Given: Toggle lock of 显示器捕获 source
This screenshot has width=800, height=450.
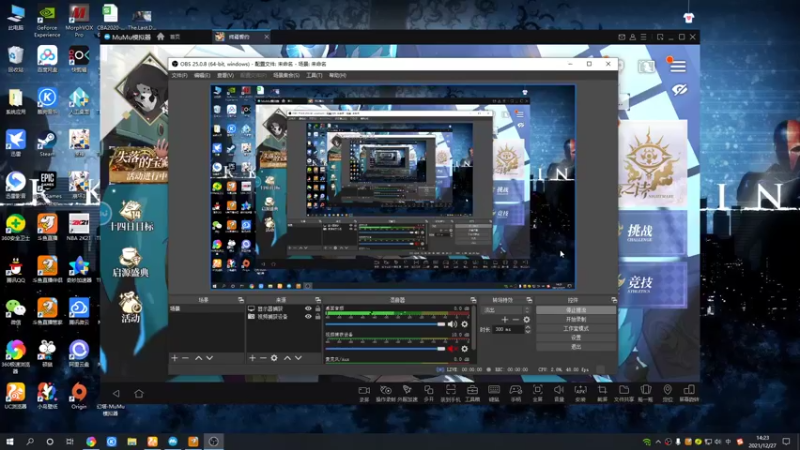Looking at the screenshot, I should [318, 309].
